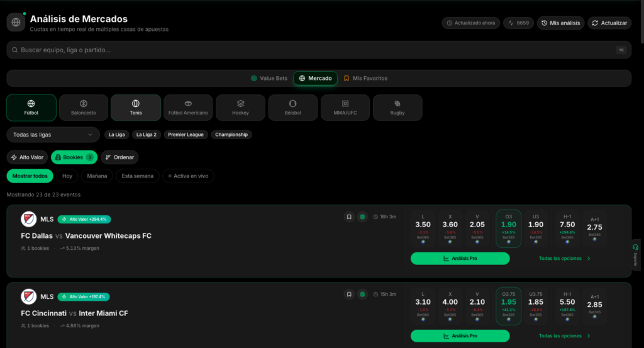Switch to the Mercado tab

coord(316,78)
